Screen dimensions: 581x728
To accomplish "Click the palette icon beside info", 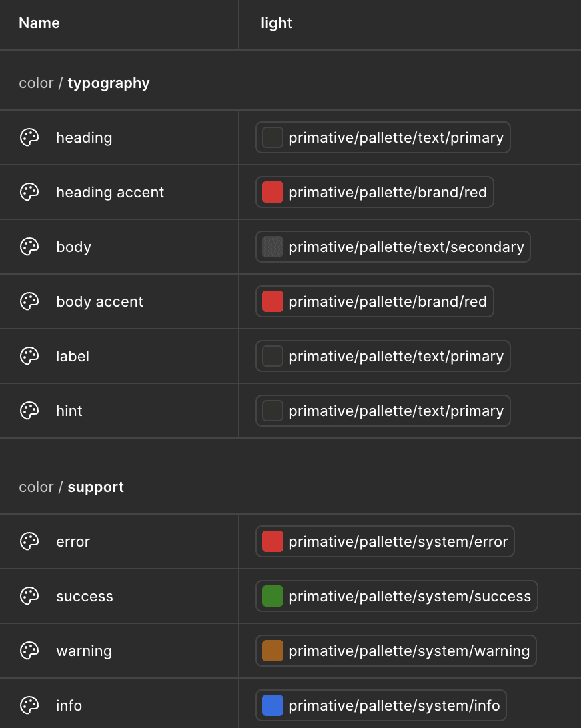I will (x=29, y=705).
